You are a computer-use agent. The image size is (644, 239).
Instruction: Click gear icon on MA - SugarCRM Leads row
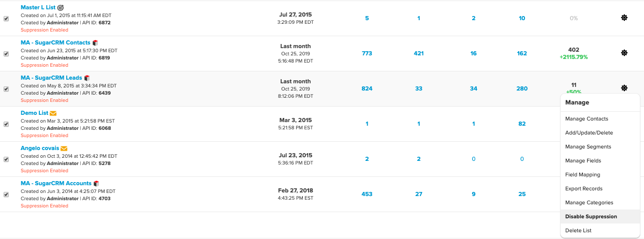click(x=624, y=88)
